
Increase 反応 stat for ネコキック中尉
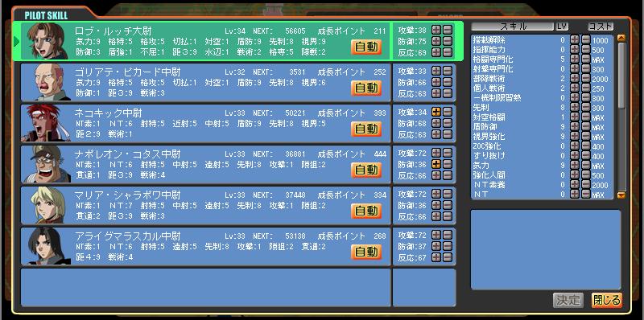click(x=436, y=134)
